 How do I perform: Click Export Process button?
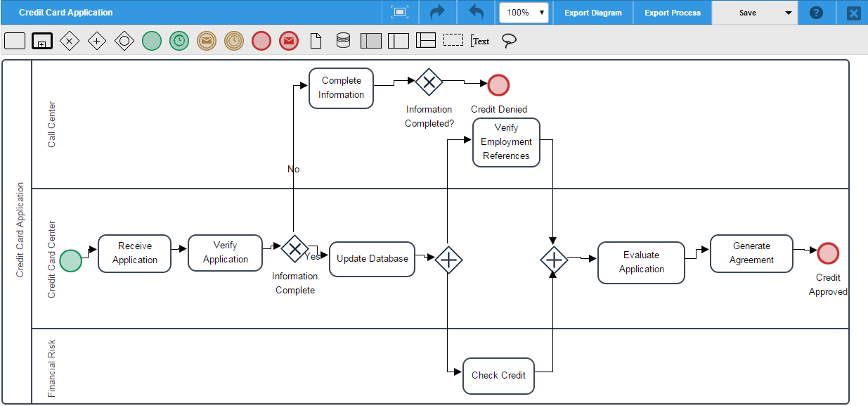(x=673, y=13)
